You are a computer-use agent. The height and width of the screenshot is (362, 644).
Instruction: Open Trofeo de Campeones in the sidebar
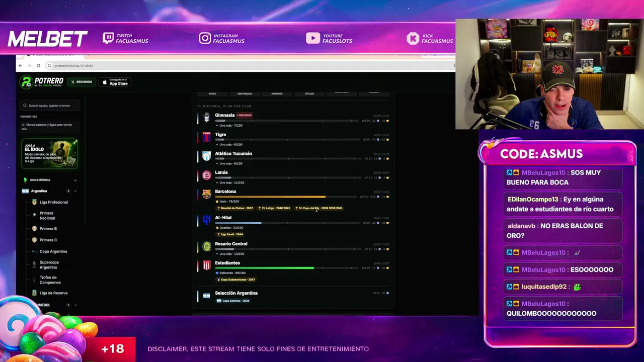(x=50, y=280)
